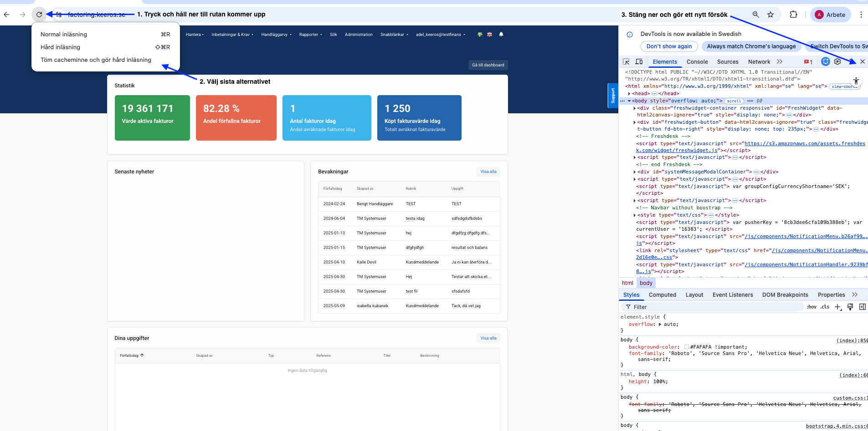The width and height of the screenshot is (868, 431).
Task: Open the adel_keeros@testfinans user dropdown
Action: 441,35
